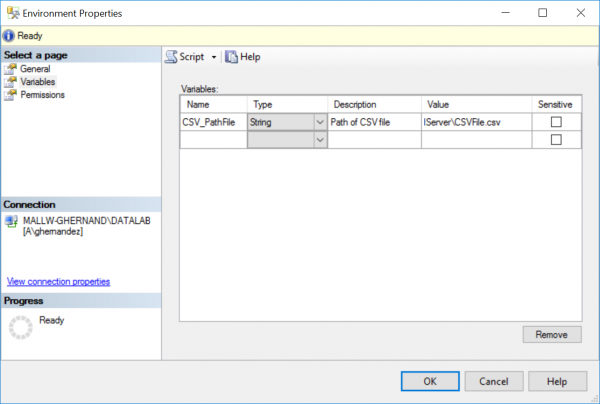Click View connection properties link
Image resolution: width=600 pixels, height=404 pixels.
(58, 282)
